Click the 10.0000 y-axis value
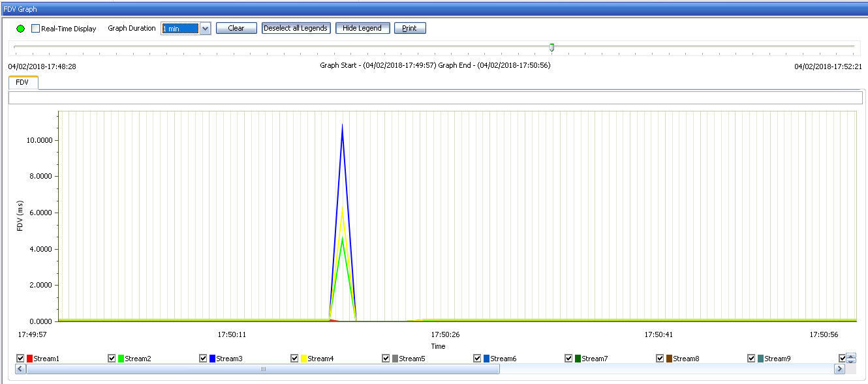The height and width of the screenshot is (384, 868). pyautogui.click(x=39, y=140)
